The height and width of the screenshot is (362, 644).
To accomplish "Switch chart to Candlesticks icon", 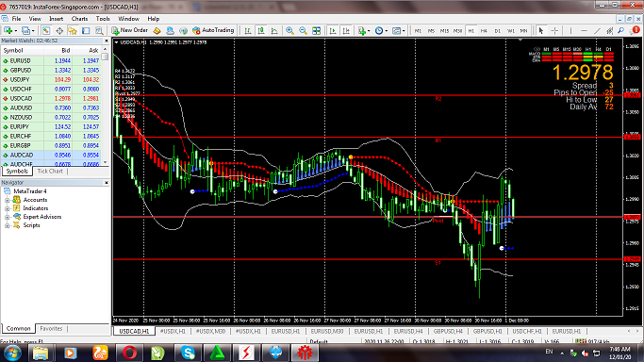I will pyautogui.click(x=261, y=30).
